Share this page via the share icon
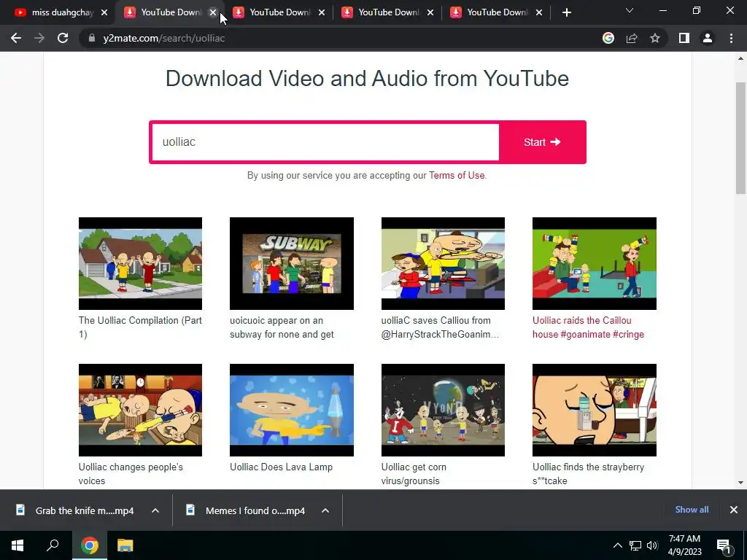This screenshot has width=747, height=560. tap(632, 38)
